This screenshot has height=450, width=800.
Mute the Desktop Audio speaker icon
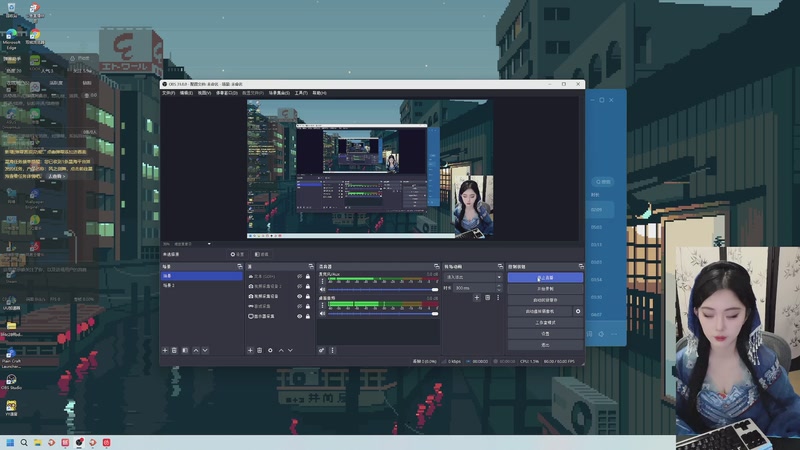coord(322,313)
